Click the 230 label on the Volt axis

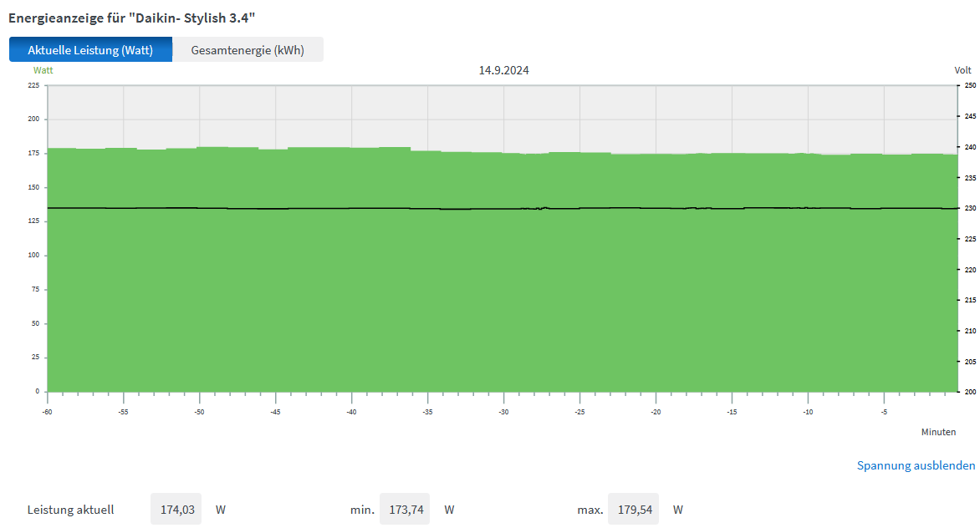point(969,208)
